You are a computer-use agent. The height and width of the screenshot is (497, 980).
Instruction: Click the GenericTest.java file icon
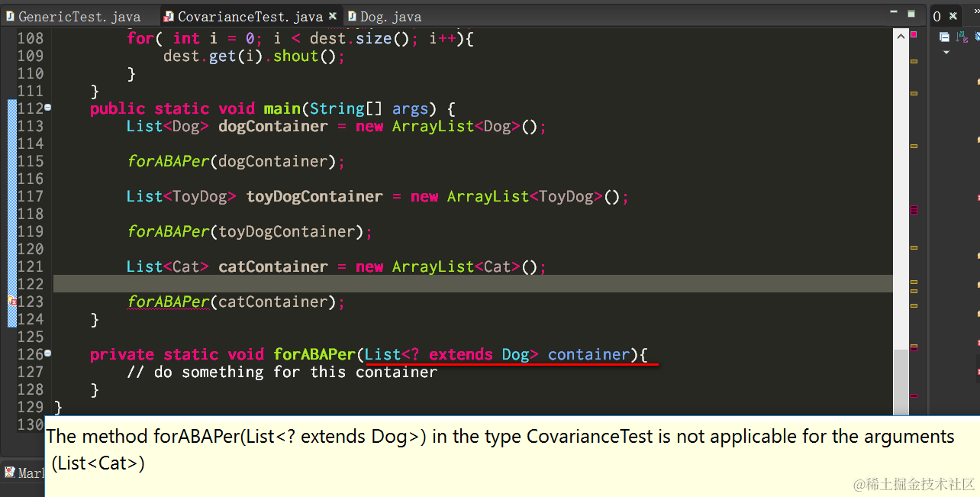click(x=10, y=16)
